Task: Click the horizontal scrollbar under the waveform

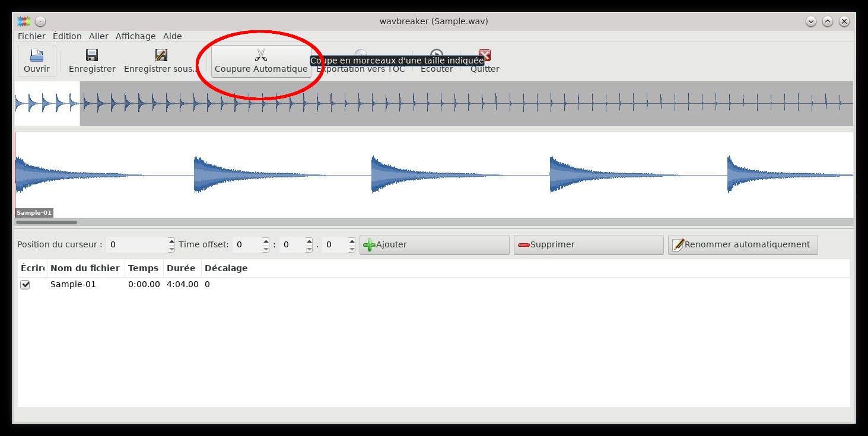Action: [x=46, y=222]
